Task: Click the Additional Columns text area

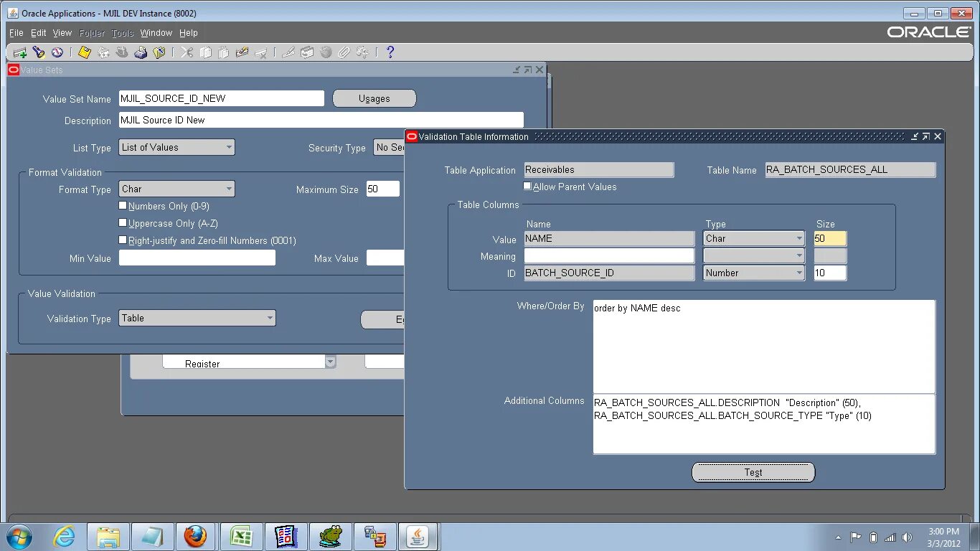Action: (764, 424)
